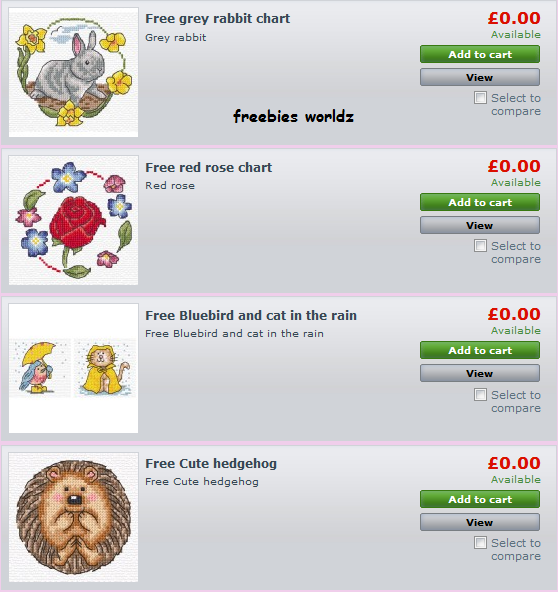Add red rose chart to cart
This screenshot has width=558, height=592.
480,202
